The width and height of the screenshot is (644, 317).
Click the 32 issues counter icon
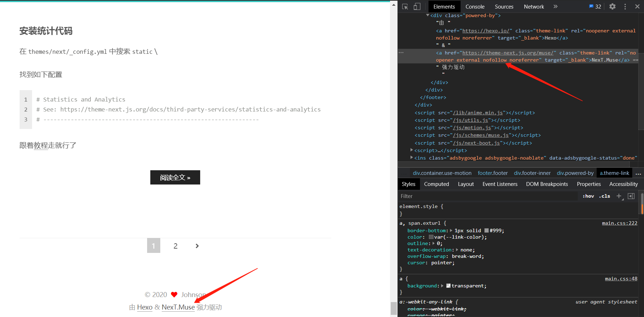point(595,6)
